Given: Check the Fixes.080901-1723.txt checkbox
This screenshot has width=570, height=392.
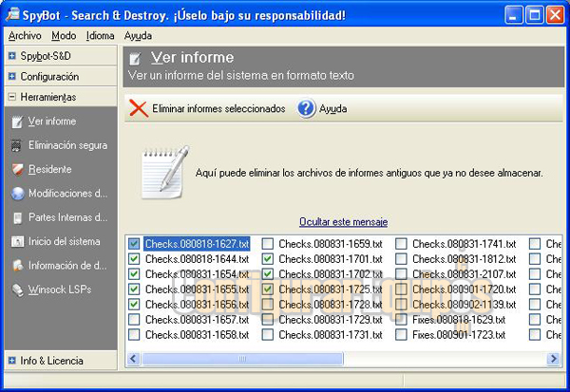Looking at the screenshot, I should point(401,335).
